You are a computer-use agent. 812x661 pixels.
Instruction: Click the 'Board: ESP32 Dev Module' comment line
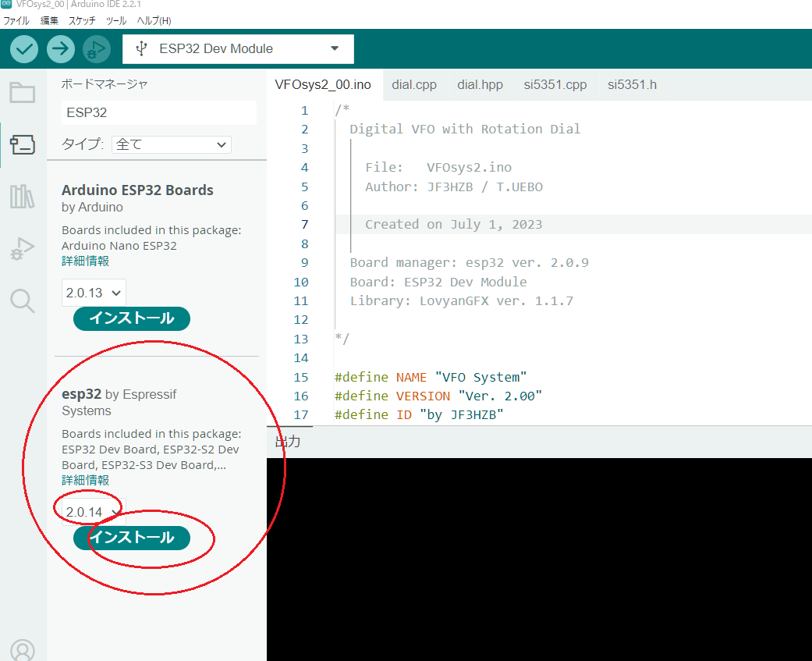pyautogui.click(x=438, y=282)
